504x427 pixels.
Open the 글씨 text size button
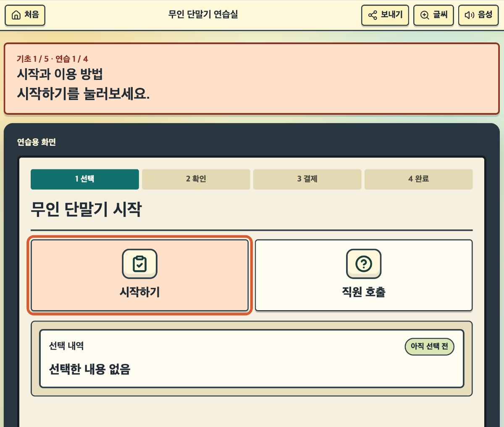pos(433,15)
